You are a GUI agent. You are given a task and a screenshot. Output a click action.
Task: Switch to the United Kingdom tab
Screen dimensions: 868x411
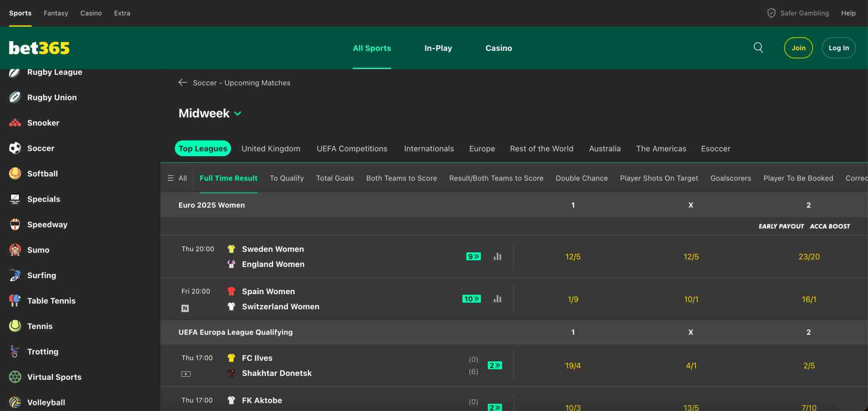[x=271, y=148]
